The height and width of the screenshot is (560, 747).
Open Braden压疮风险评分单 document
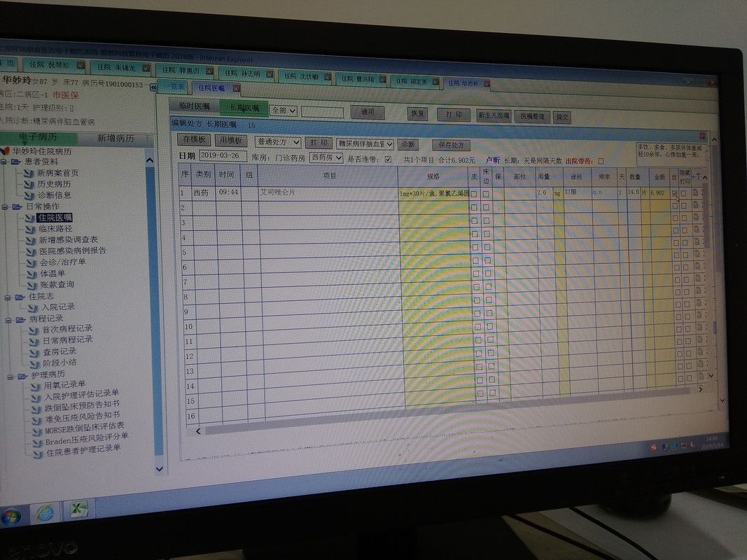point(87,439)
